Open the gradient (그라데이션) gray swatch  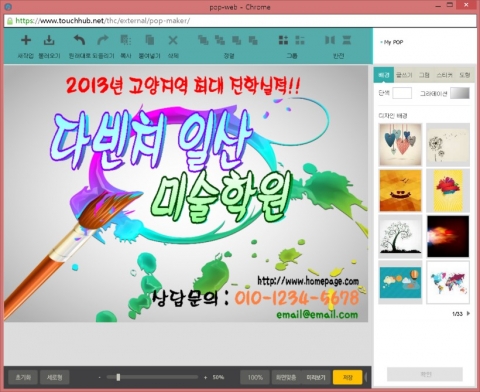pyautogui.click(x=460, y=93)
